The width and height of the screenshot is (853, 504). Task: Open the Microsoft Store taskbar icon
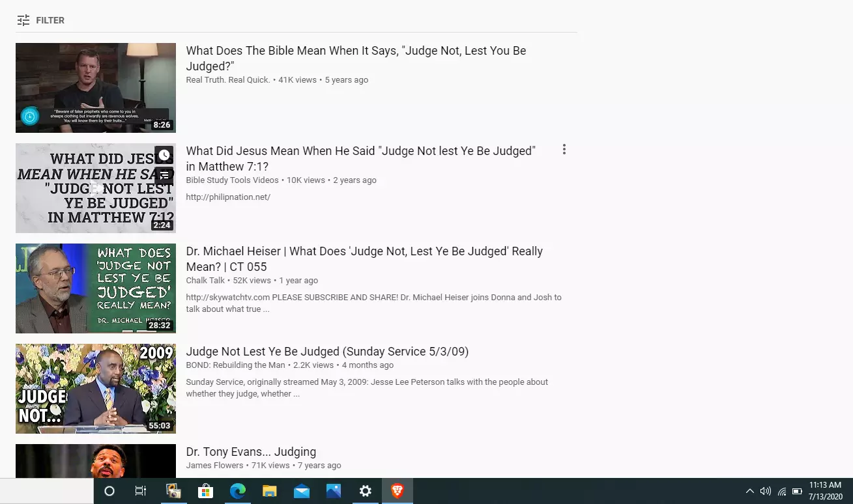tap(205, 491)
